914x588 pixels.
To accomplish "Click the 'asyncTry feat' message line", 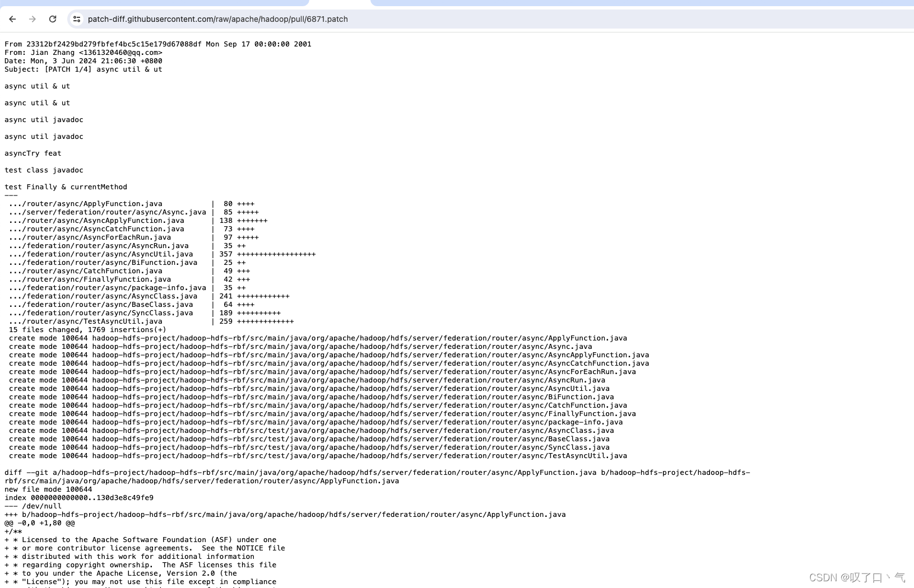I will click(x=33, y=153).
